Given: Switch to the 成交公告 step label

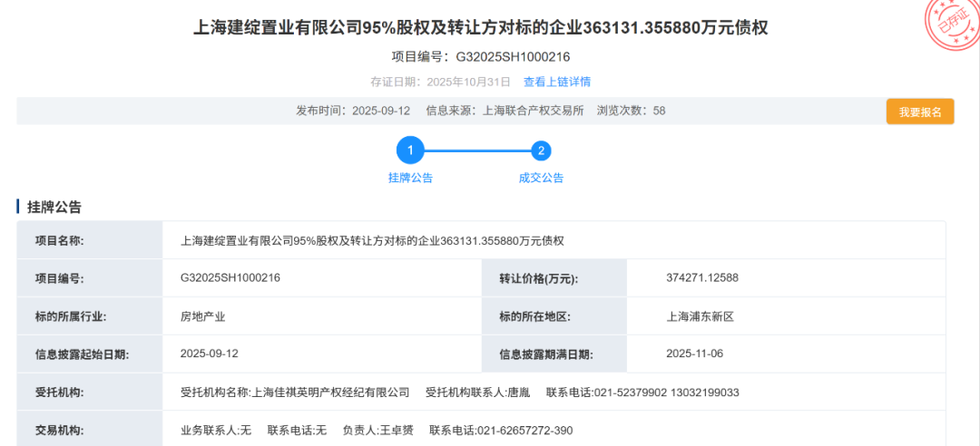Looking at the screenshot, I should 541,178.
